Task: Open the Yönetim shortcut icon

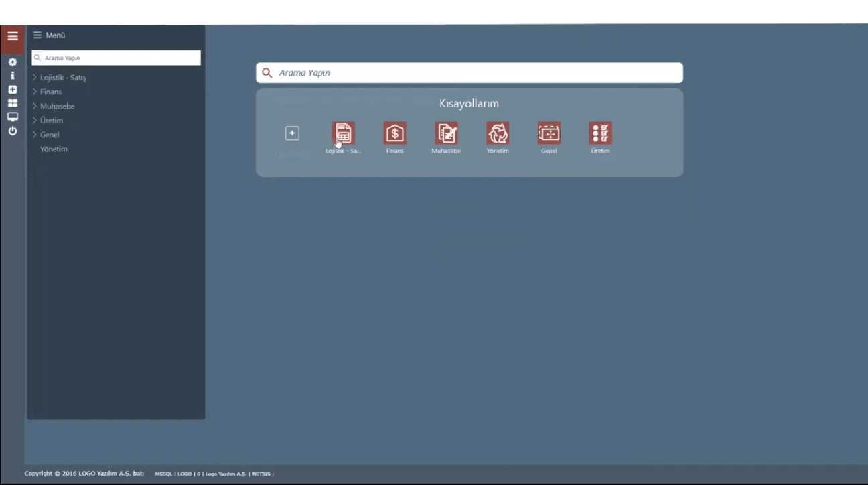Action: pos(498,133)
